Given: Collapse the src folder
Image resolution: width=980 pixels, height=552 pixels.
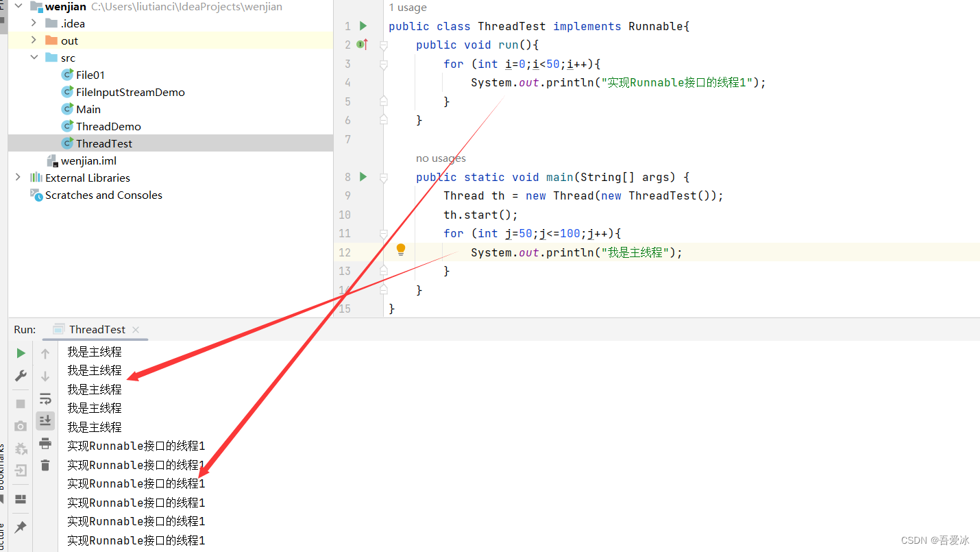Looking at the screenshot, I should point(34,58).
